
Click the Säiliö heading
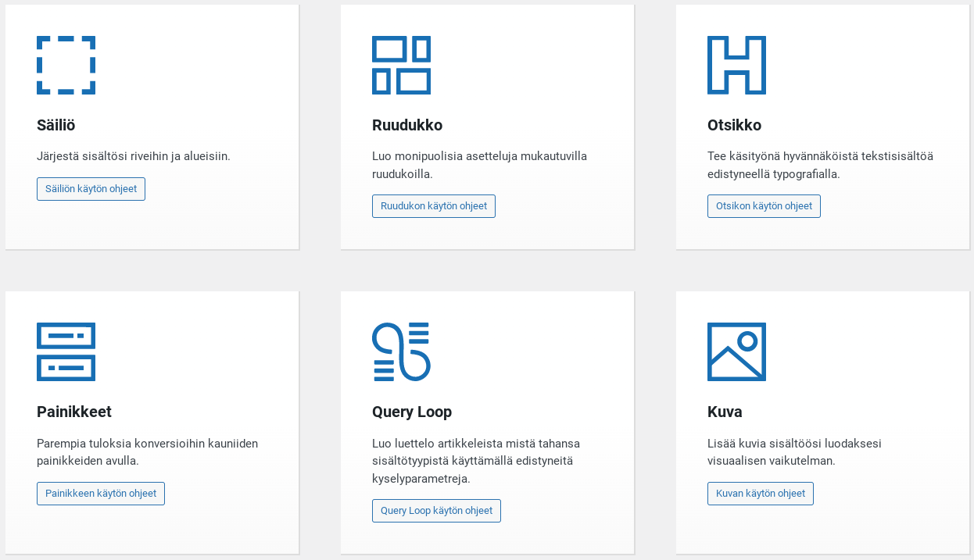pos(56,125)
